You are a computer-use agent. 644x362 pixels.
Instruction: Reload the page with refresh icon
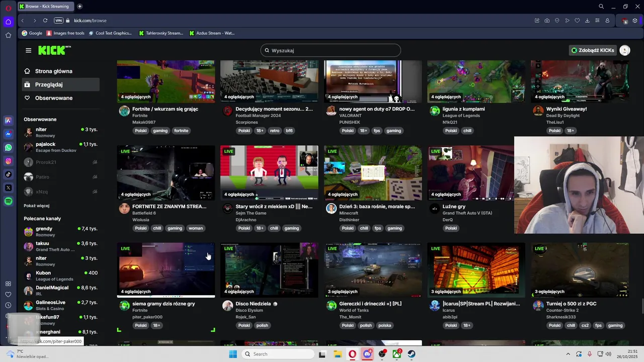click(45, 21)
